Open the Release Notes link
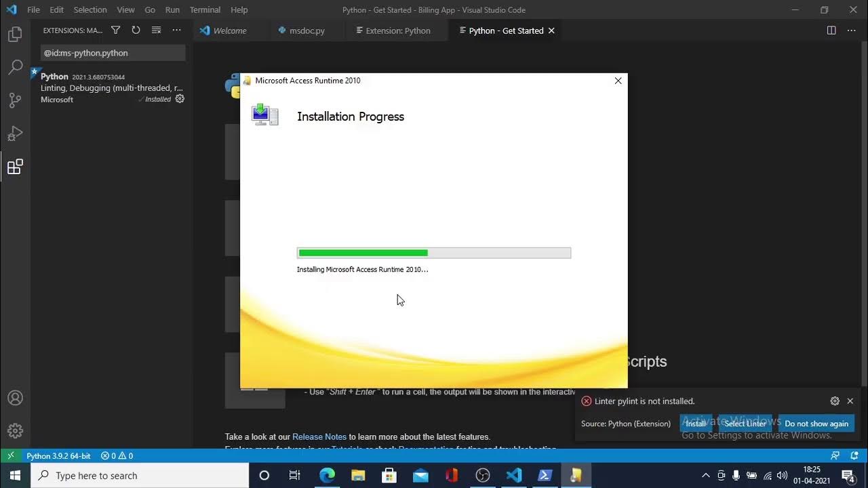This screenshot has height=488, width=868. tap(319, 436)
